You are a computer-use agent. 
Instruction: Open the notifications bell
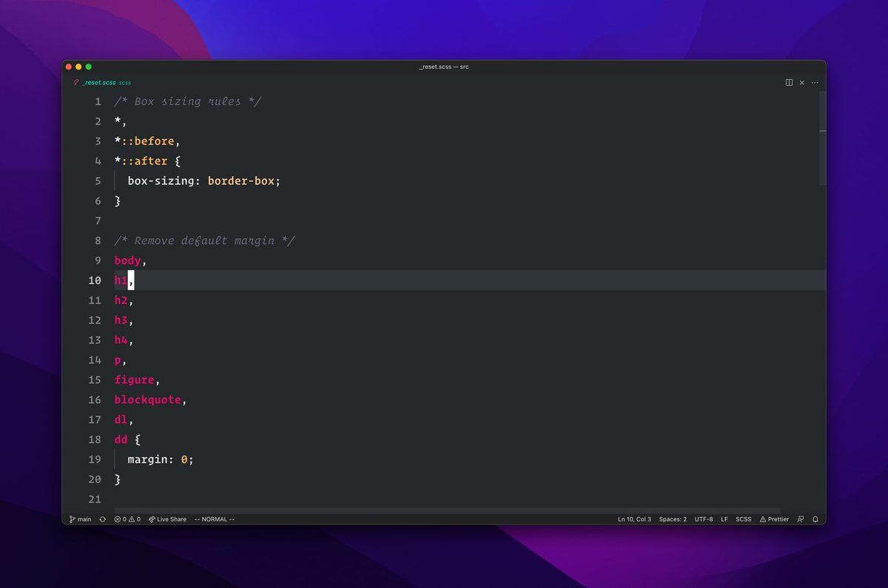815,519
